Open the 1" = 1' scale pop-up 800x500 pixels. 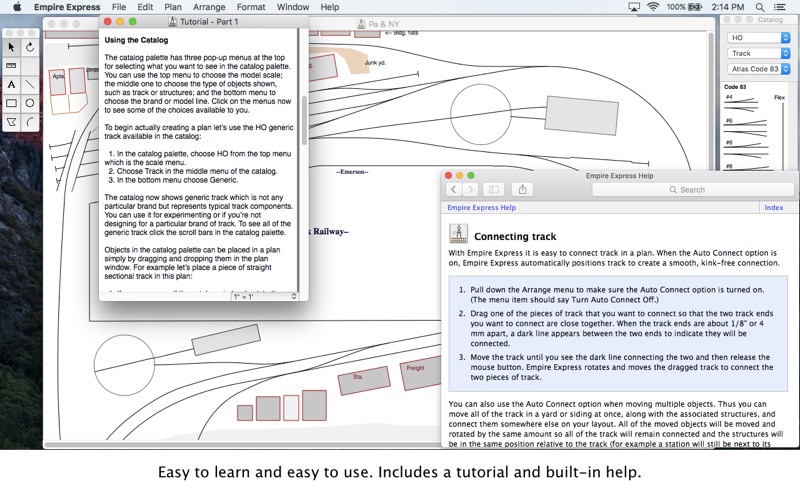tap(264, 296)
